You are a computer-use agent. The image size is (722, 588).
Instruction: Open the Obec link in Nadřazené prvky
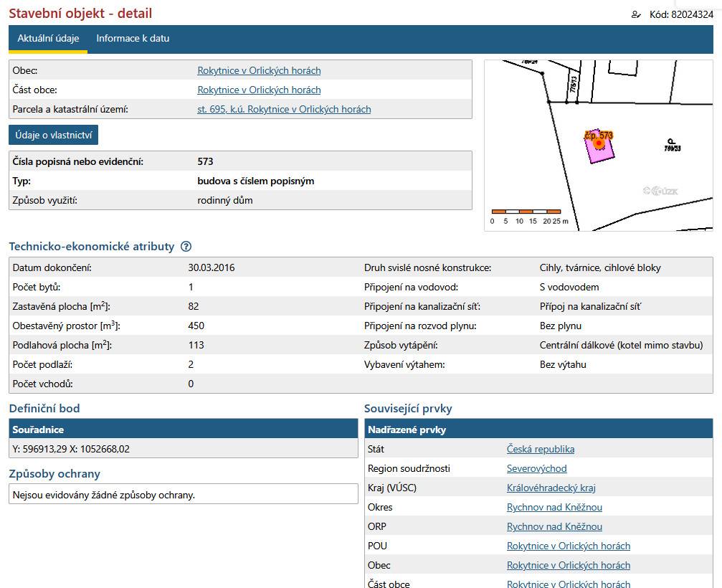point(568,565)
